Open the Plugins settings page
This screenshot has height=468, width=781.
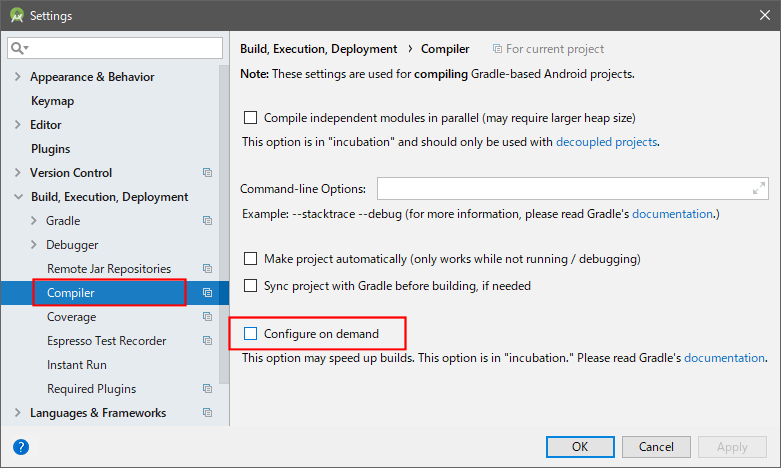(50, 149)
